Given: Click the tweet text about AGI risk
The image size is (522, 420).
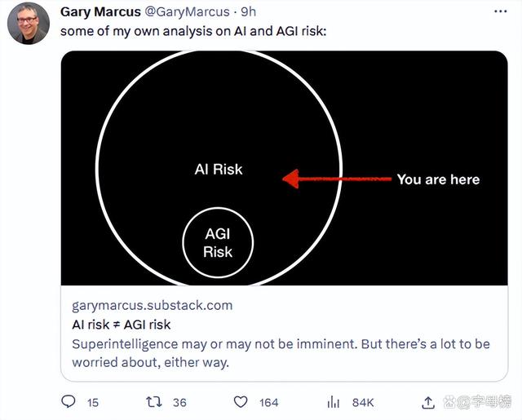Looking at the screenshot, I should click(x=193, y=31).
